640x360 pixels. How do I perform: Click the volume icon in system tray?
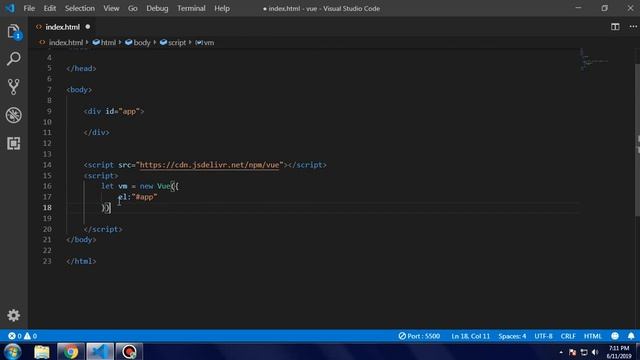click(x=595, y=352)
